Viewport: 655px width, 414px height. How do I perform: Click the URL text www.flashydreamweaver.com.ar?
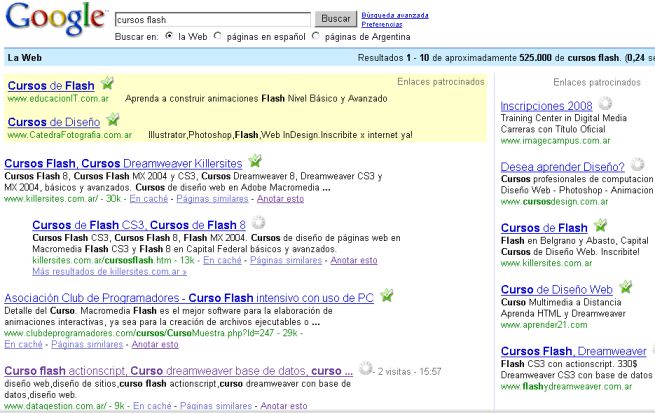point(566,387)
